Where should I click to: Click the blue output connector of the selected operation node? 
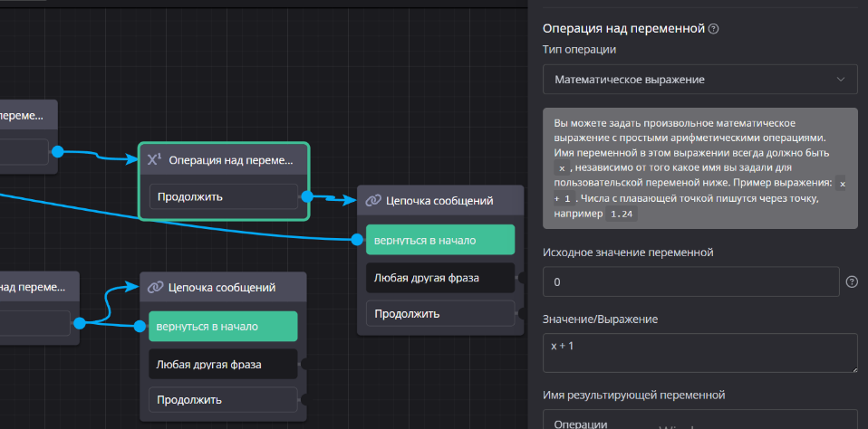pyautogui.click(x=306, y=196)
